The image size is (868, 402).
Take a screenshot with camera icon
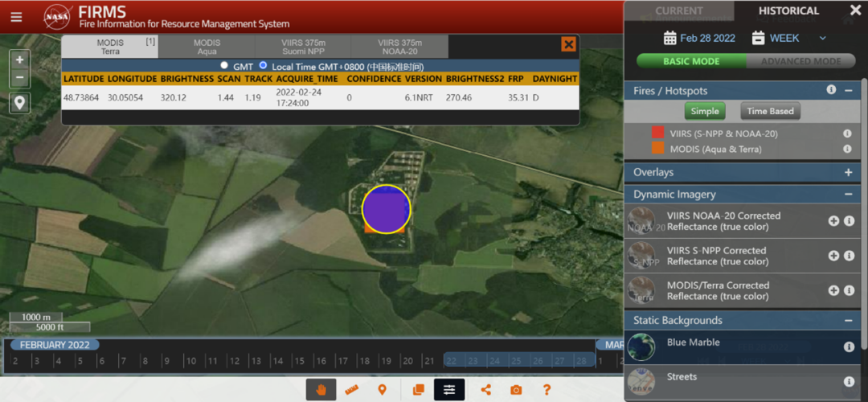[x=516, y=390]
